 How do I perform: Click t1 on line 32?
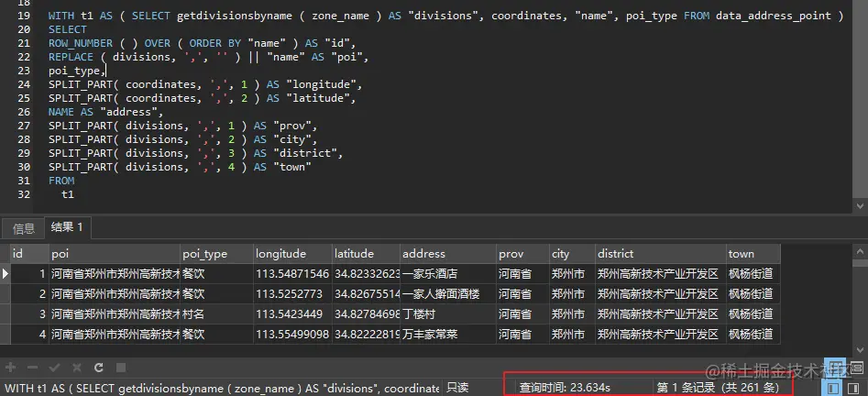click(x=67, y=194)
